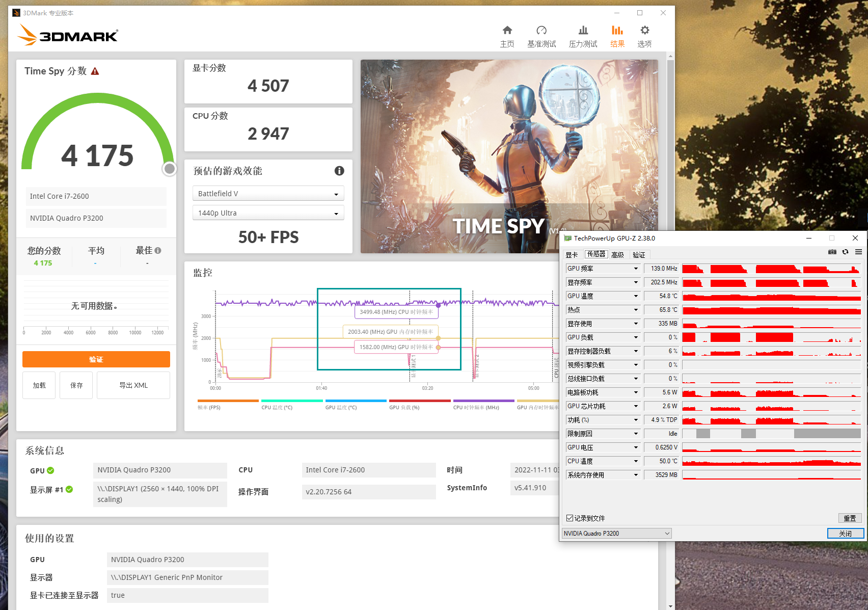Viewport: 868px width, 610px height.
Task: Click the 加载 button
Action: [39, 385]
